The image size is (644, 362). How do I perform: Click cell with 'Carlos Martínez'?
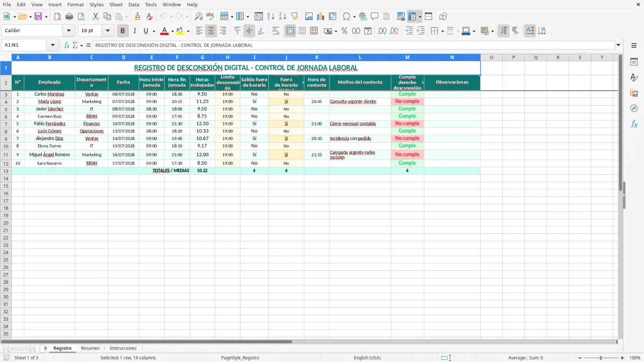coord(49,94)
